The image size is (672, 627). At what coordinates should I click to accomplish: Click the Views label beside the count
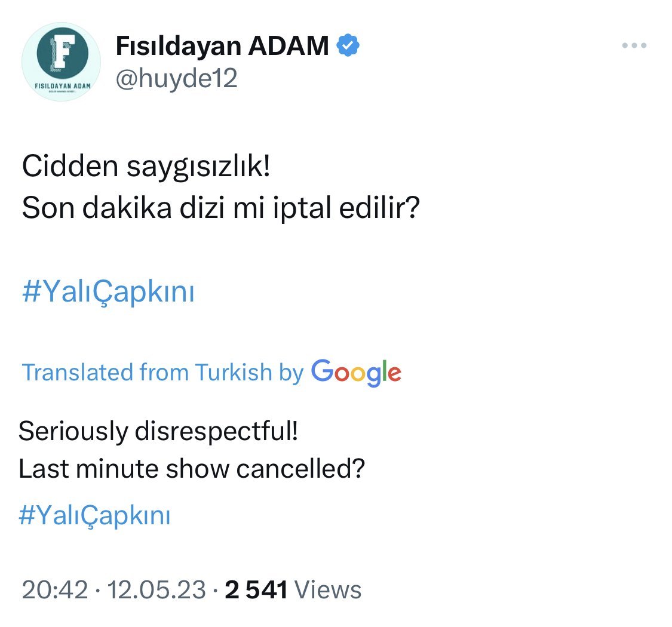(329, 589)
